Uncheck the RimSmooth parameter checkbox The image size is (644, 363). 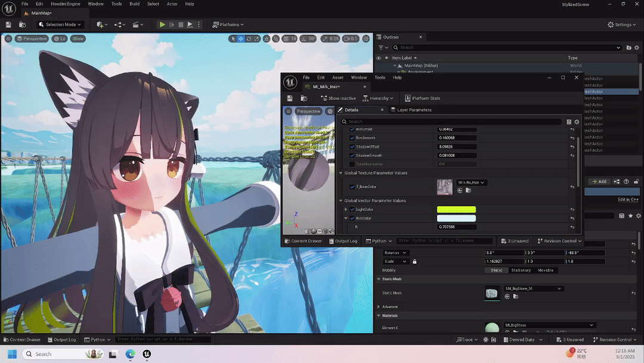click(352, 138)
